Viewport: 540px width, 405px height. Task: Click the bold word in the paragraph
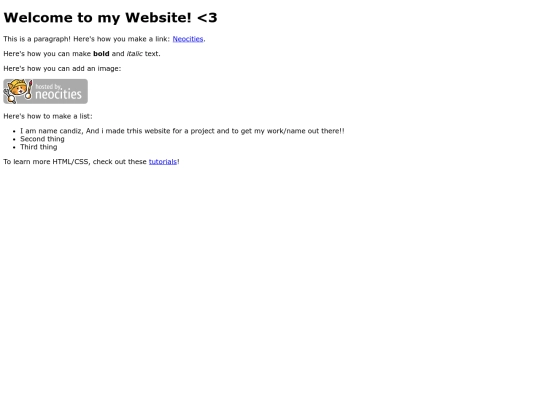pyautogui.click(x=101, y=54)
